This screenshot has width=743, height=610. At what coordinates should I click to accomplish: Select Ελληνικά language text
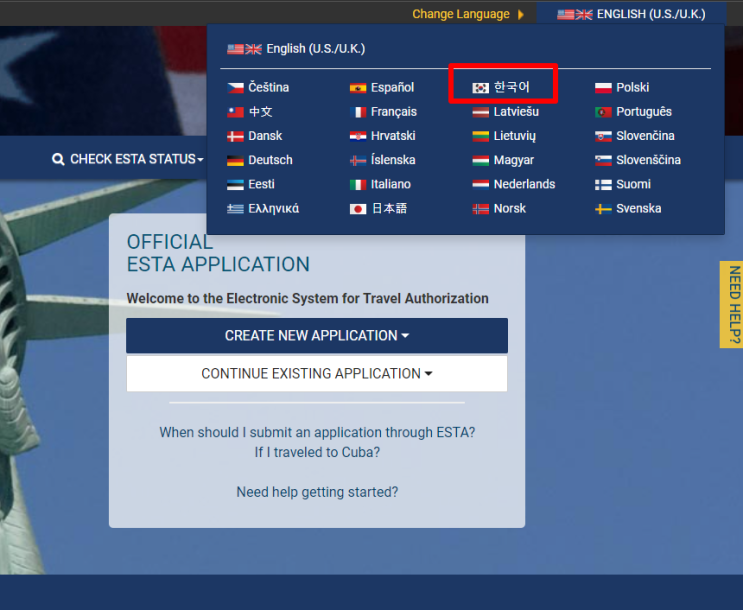point(273,208)
